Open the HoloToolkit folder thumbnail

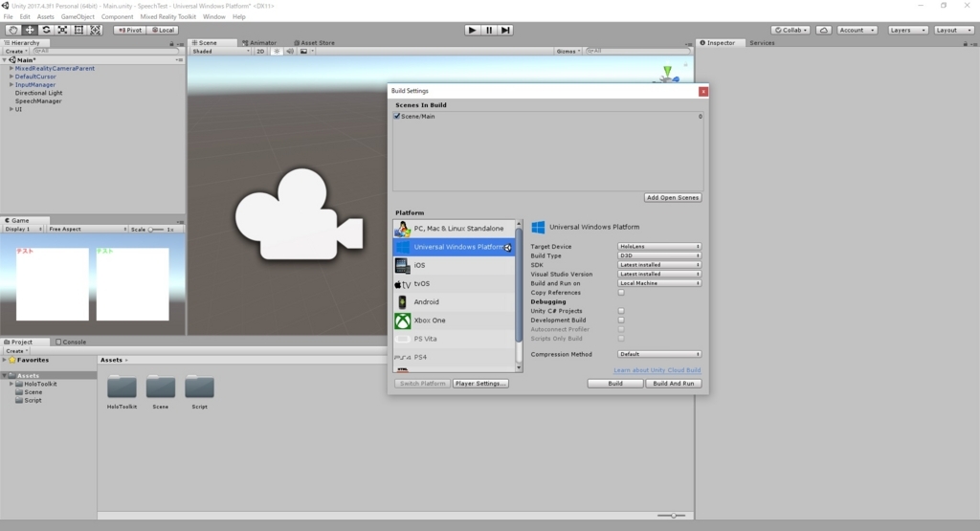click(122, 387)
